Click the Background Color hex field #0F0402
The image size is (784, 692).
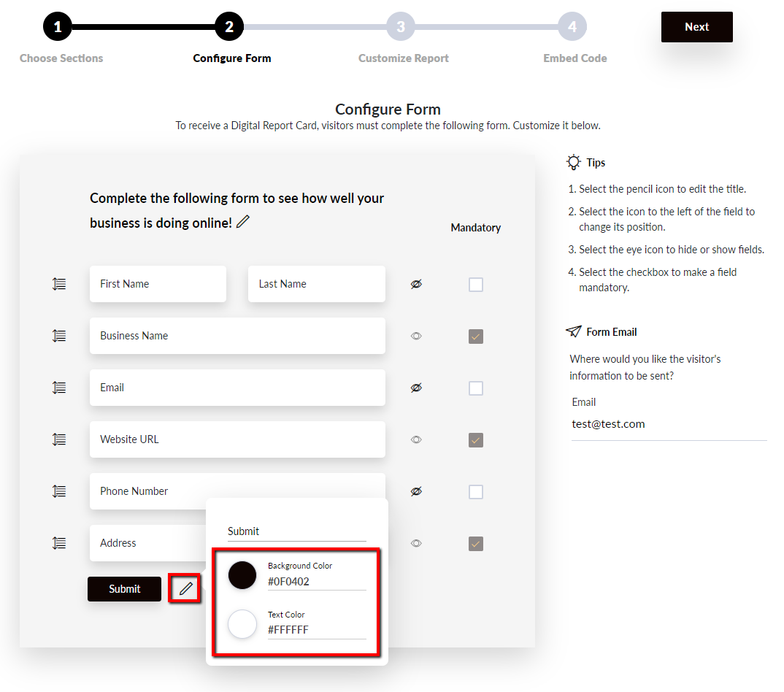pos(317,582)
